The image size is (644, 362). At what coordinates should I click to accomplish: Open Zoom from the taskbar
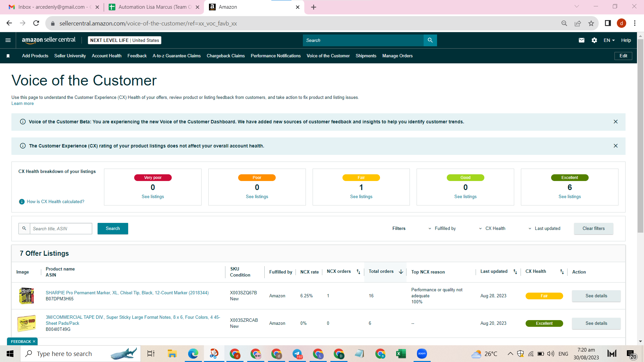[x=422, y=354]
